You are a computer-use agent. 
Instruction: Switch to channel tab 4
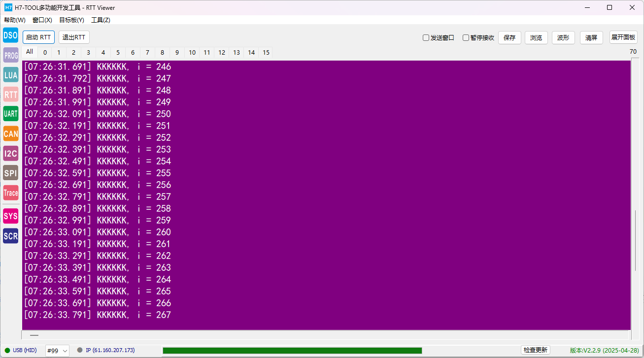[103, 53]
